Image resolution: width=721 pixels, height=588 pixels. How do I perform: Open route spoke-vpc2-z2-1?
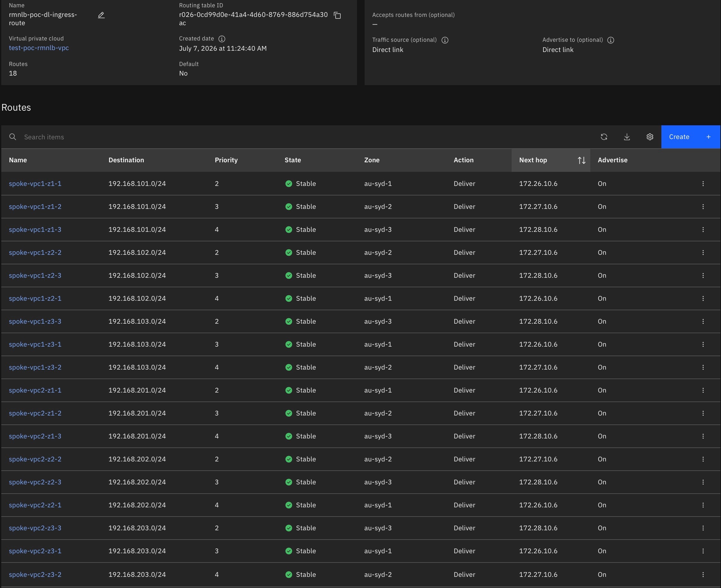[x=35, y=505]
